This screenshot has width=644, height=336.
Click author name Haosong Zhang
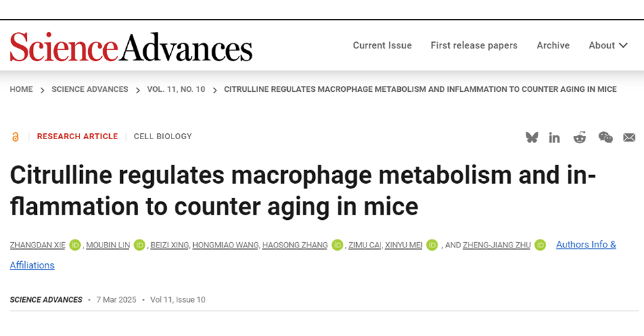click(x=295, y=245)
